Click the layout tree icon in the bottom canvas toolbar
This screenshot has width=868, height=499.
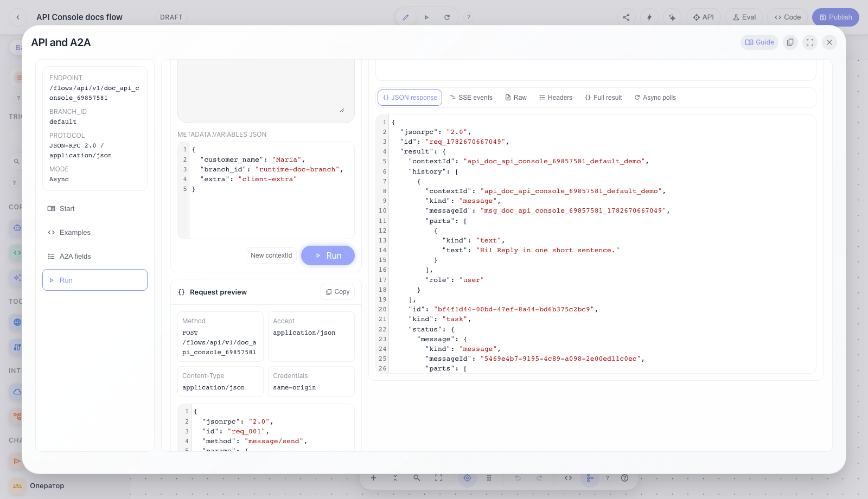tap(589, 478)
